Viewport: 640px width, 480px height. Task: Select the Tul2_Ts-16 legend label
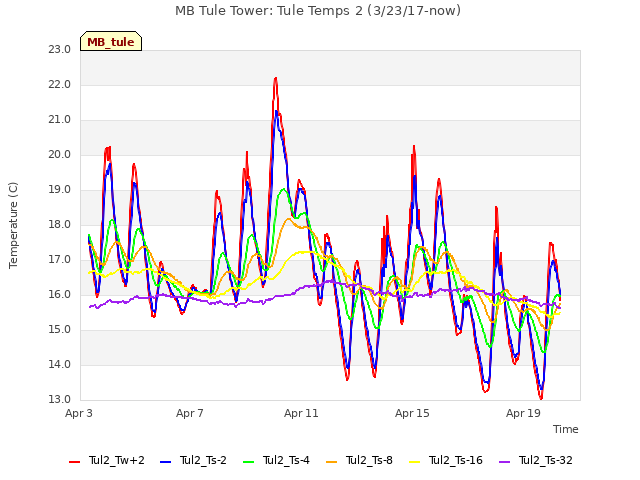456,461
